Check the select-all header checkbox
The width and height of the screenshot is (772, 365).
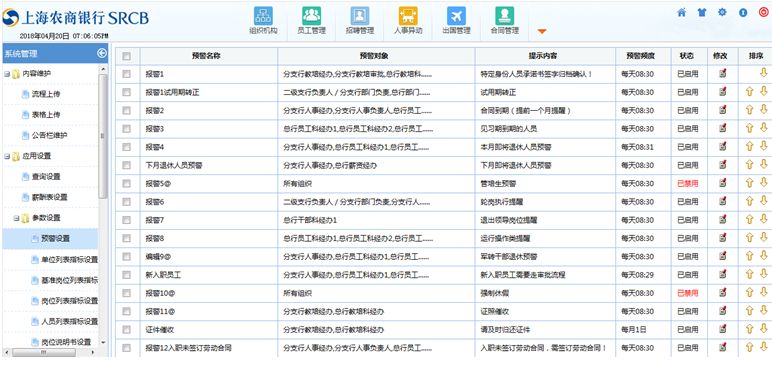[x=127, y=56]
